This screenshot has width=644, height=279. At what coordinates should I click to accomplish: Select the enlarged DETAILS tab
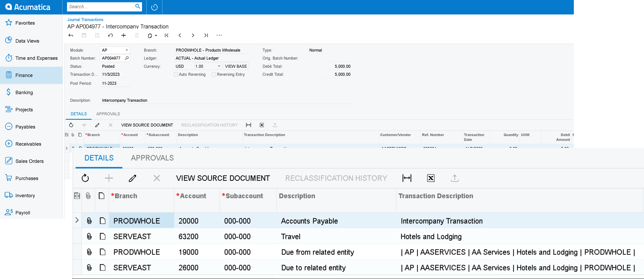point(99,158)
